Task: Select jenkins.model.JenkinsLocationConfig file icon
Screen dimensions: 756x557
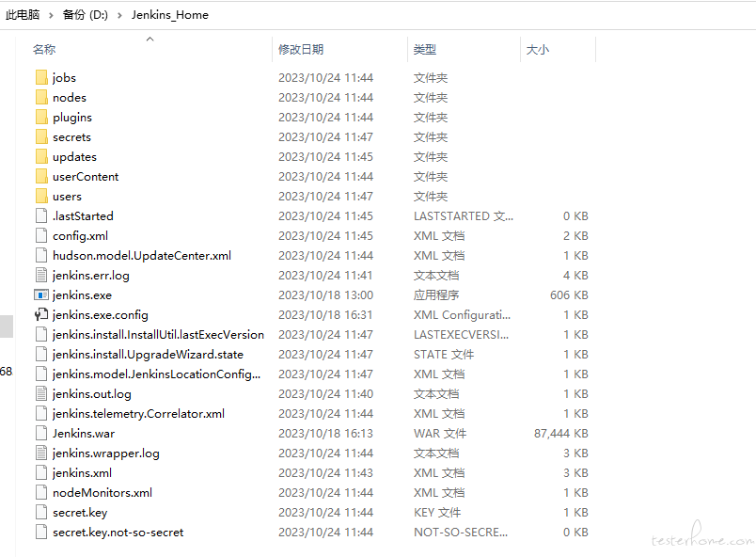Action: [41, 374]
